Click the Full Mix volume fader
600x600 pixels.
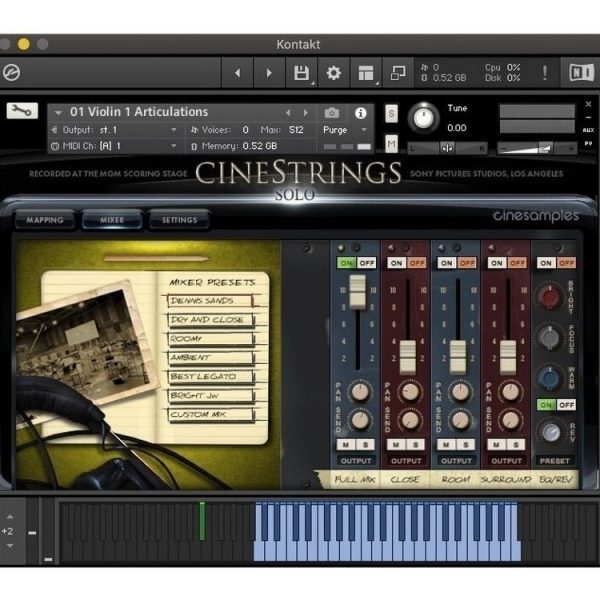pyautogui.click(x=358, y=292)
